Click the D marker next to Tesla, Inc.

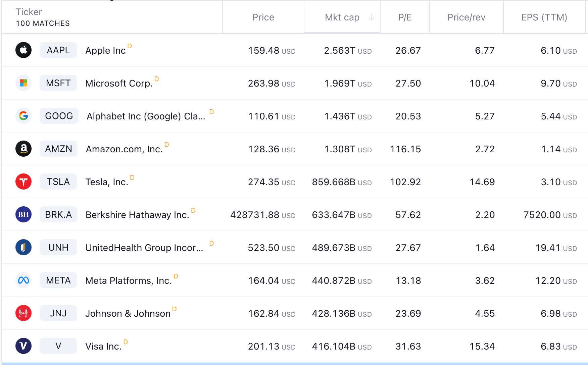click(132, 177)
